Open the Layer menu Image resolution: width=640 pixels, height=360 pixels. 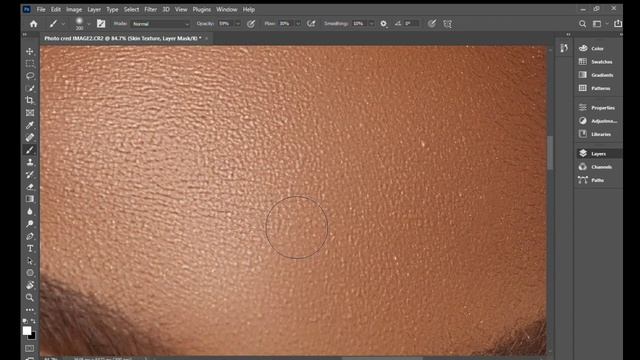[94, 9]
